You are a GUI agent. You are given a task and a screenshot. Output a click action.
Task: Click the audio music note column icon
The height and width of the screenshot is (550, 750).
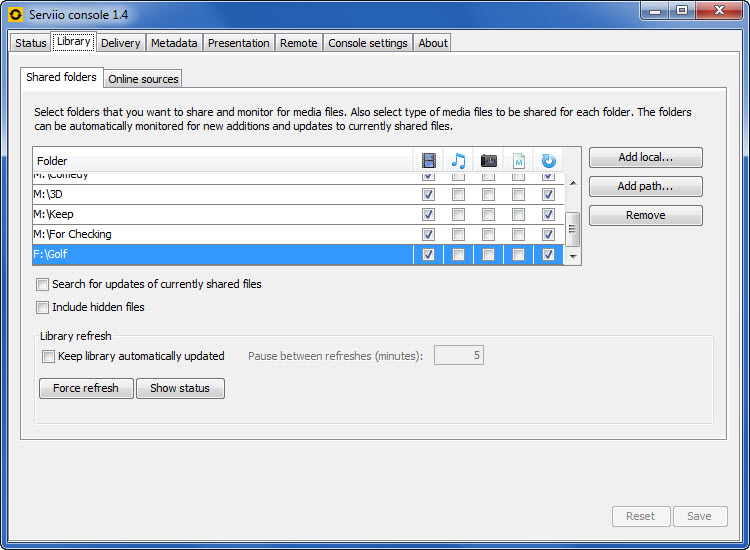(x=458, y=160)
